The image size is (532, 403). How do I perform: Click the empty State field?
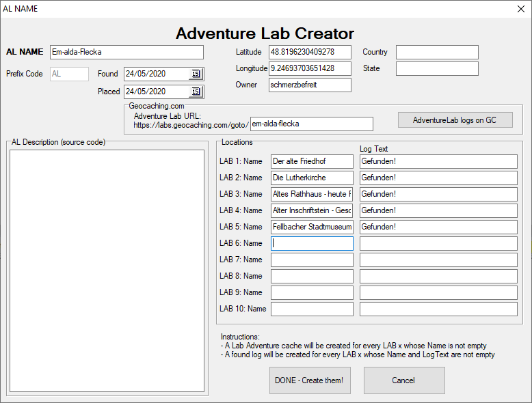coord(437,68)
